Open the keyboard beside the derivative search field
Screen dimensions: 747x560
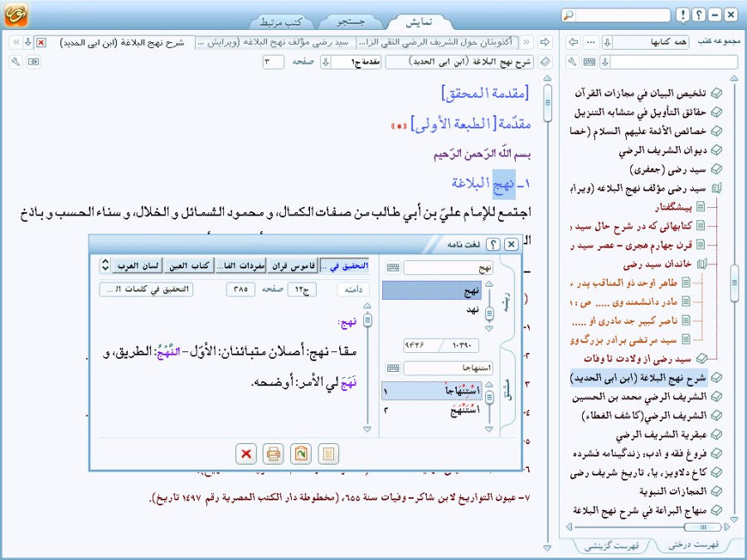(x=393, y=368)
